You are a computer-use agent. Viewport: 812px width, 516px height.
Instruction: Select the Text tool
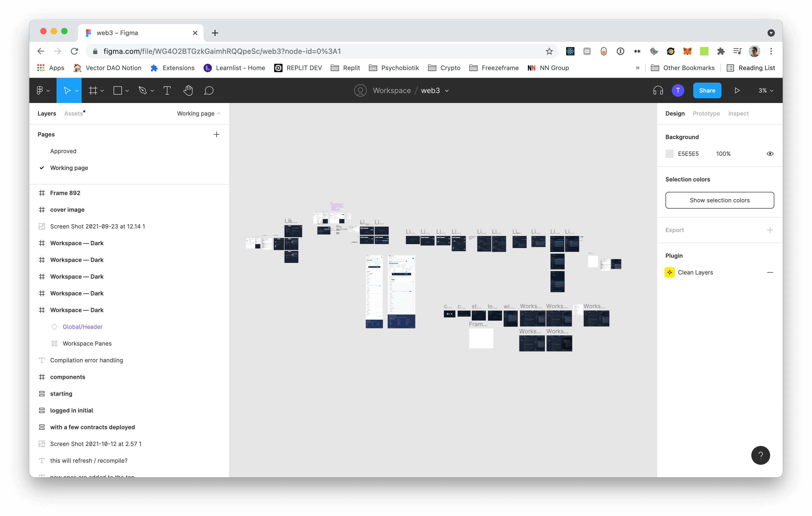[167, 90]
